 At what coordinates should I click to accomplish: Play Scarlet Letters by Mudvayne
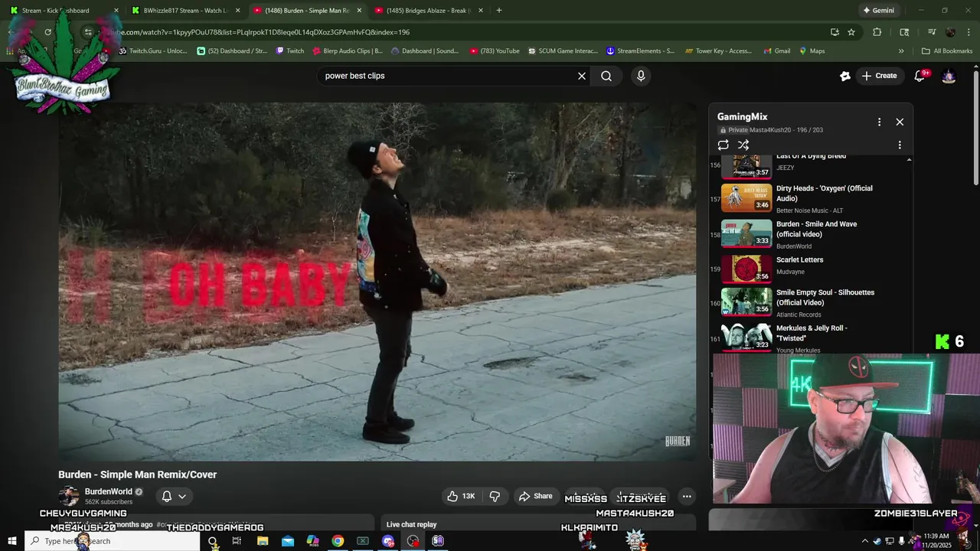812,269
